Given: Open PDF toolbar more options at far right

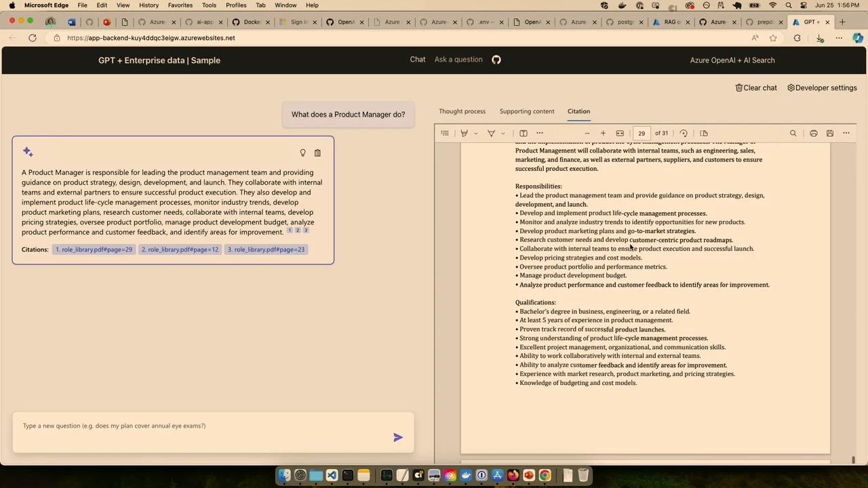Looking at the screenshot, I should coord(846,134).
